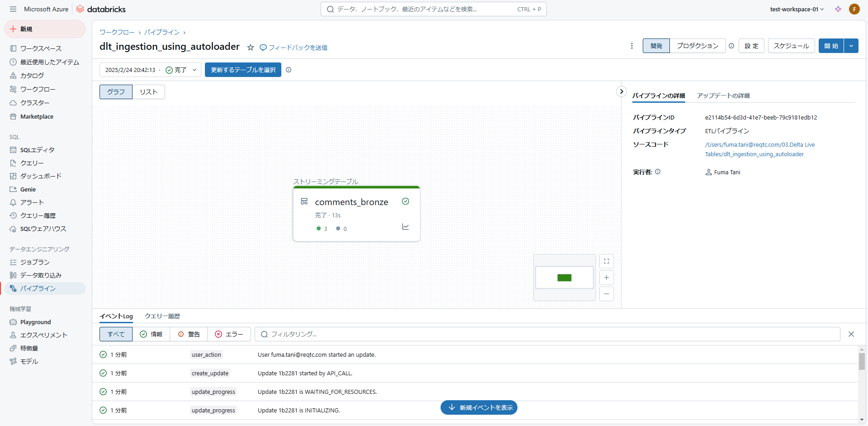868x426 pixels.
Task: Click info icon beside table selection button
Action: pyautogui.click(x=289, y=70)
